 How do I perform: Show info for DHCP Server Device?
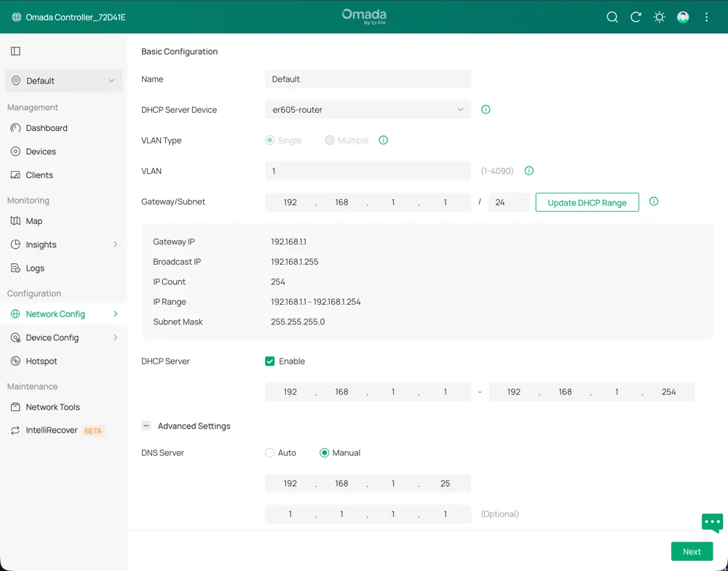[486, 109]
